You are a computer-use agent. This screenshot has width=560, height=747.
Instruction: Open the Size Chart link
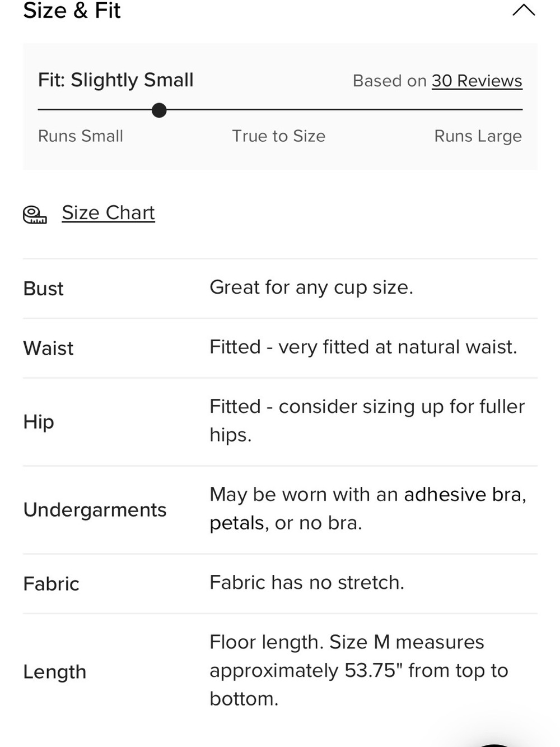click(x=108, y=213)
